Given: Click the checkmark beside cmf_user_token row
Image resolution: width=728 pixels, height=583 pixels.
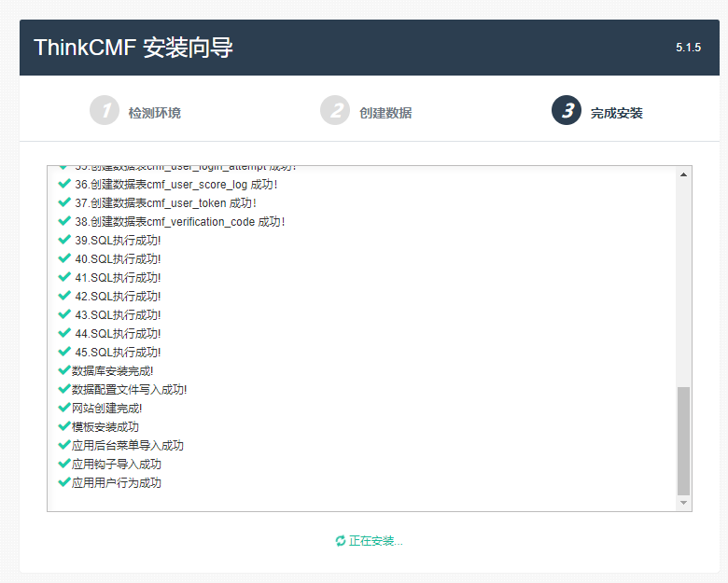Looking at the screenshot, I should tap(64, 202).
